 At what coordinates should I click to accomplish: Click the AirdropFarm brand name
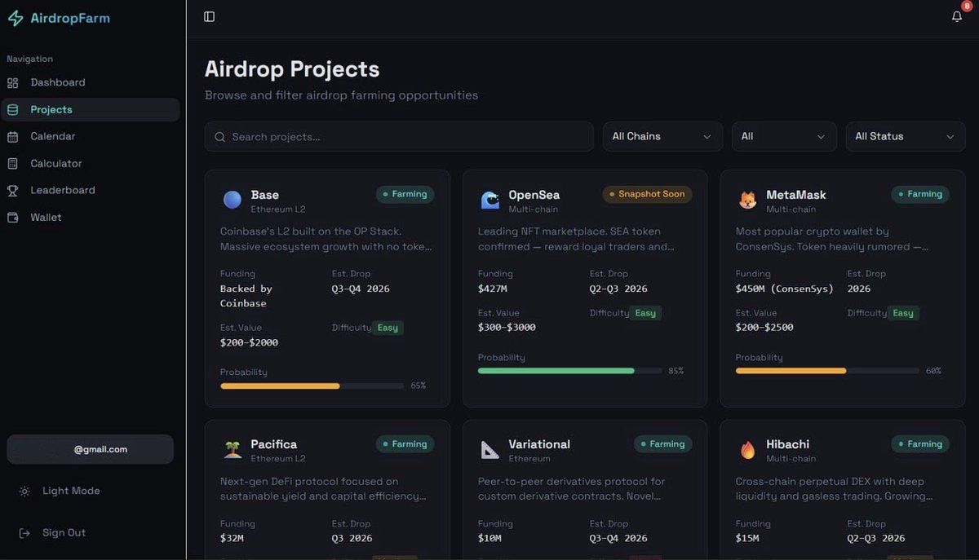[x=70, y=18]
